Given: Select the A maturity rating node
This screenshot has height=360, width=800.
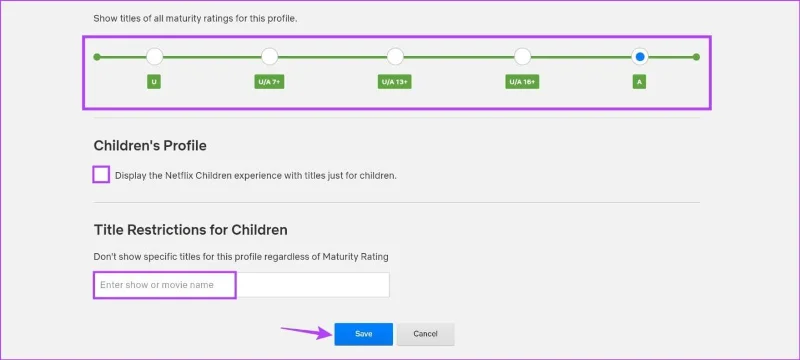Looking at the screenshot, I should coord(640,57).
